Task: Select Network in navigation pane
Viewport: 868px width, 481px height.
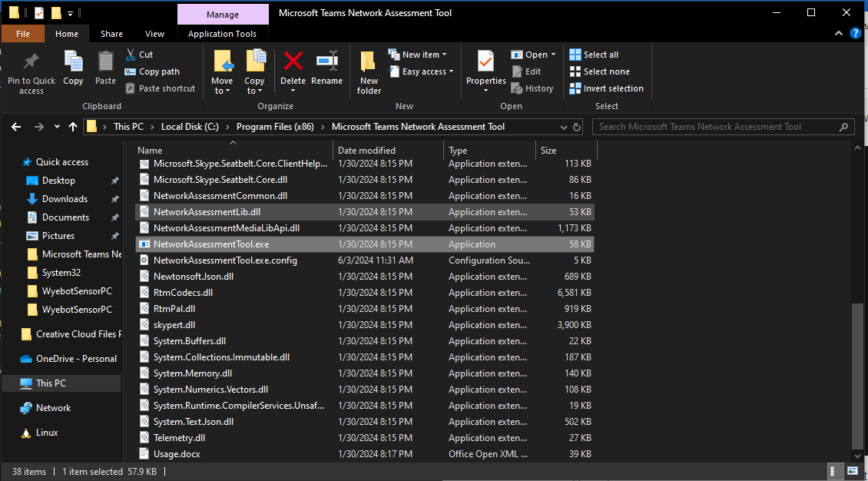Action: tap(53, 408)
